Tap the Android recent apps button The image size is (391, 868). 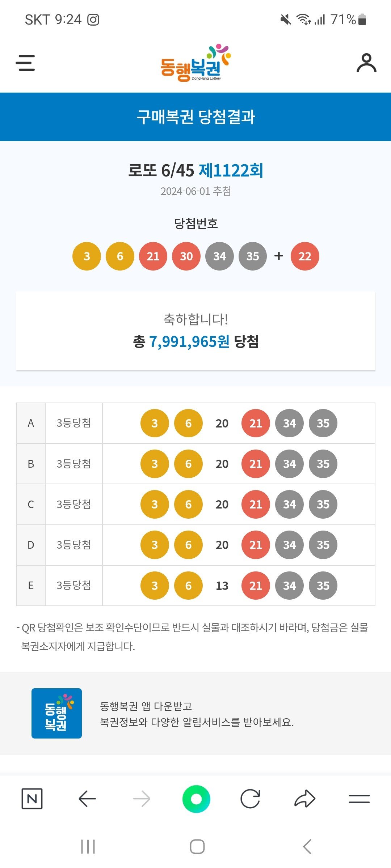click(88, 847)
